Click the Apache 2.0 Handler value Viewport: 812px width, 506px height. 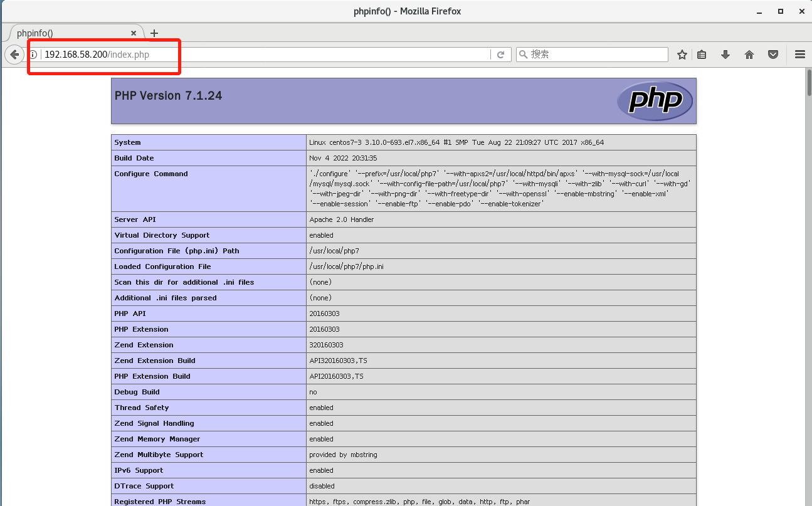pos(342,219)
